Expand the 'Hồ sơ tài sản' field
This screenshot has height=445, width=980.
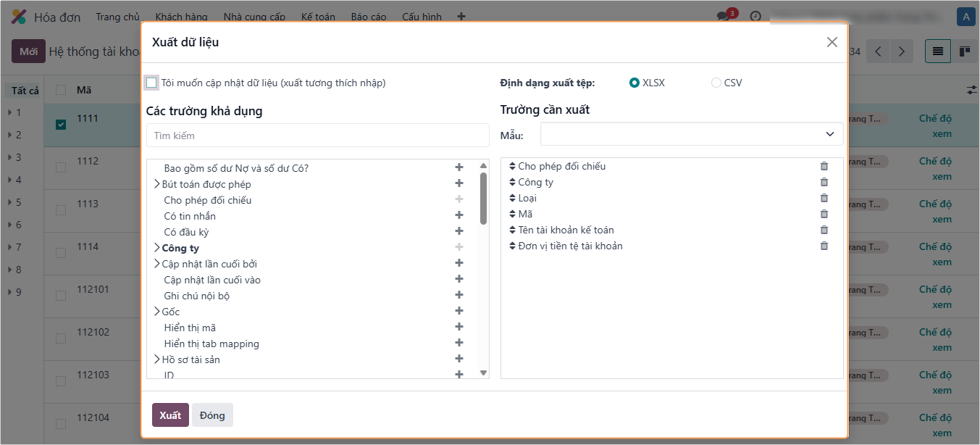pos(157,359)
